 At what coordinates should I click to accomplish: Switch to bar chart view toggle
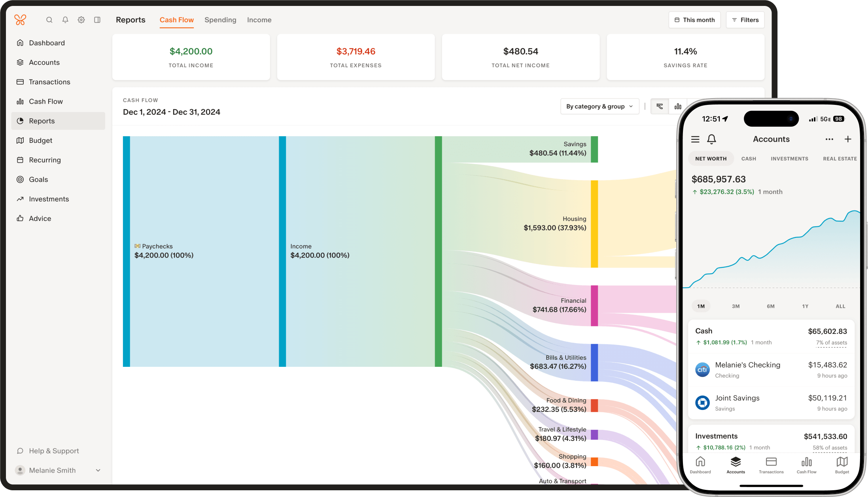678,106
